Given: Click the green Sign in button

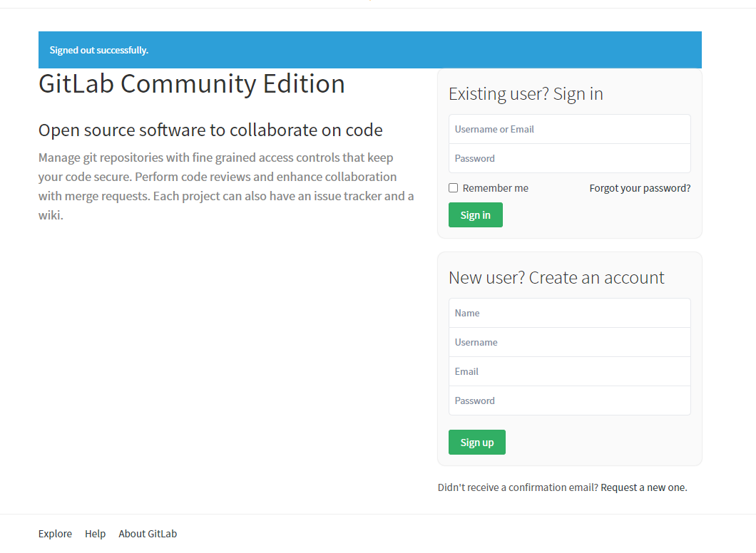Looking at the screenshot, I should [x=476, y=215].
